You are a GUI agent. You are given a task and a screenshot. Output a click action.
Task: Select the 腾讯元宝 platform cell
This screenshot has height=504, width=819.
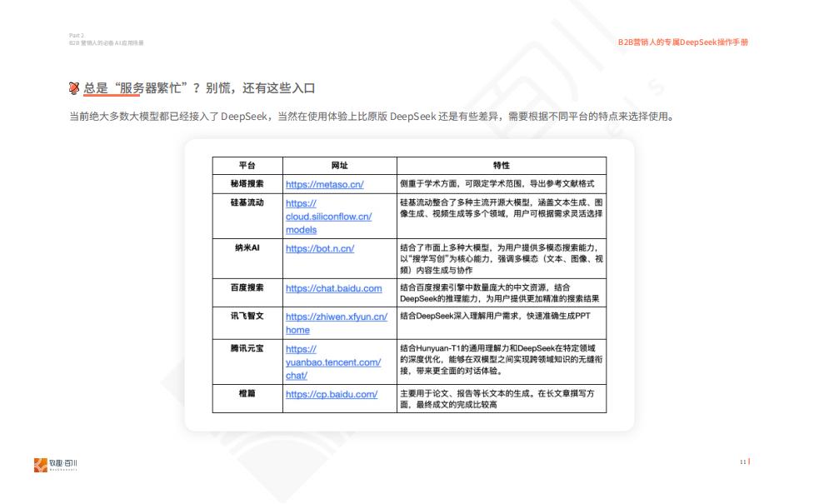tap(247, 362)
